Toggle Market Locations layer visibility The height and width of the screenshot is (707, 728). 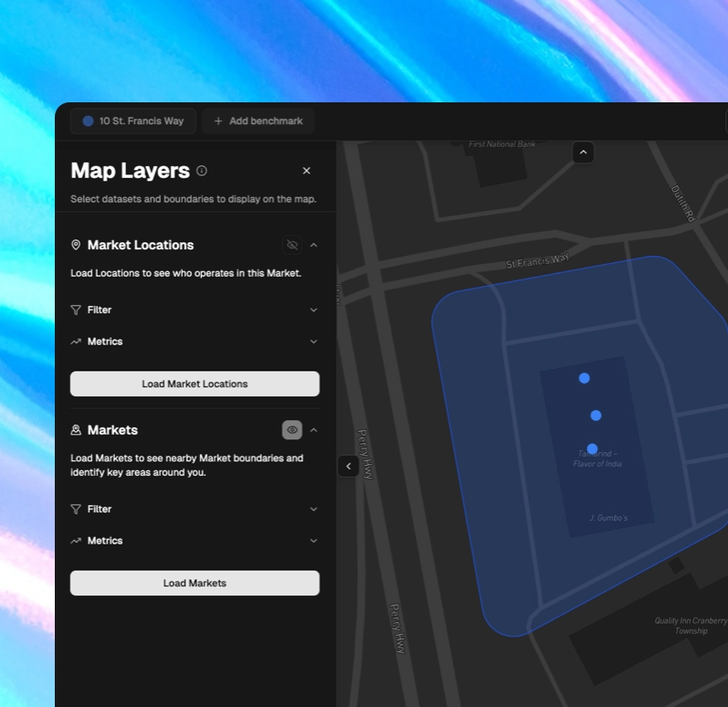[292, 245]
